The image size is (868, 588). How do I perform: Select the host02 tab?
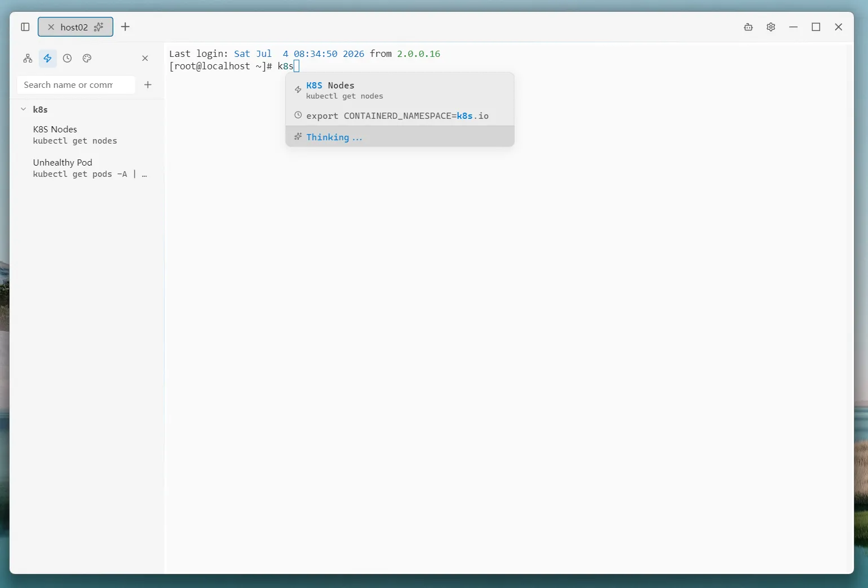coord(76,27)
